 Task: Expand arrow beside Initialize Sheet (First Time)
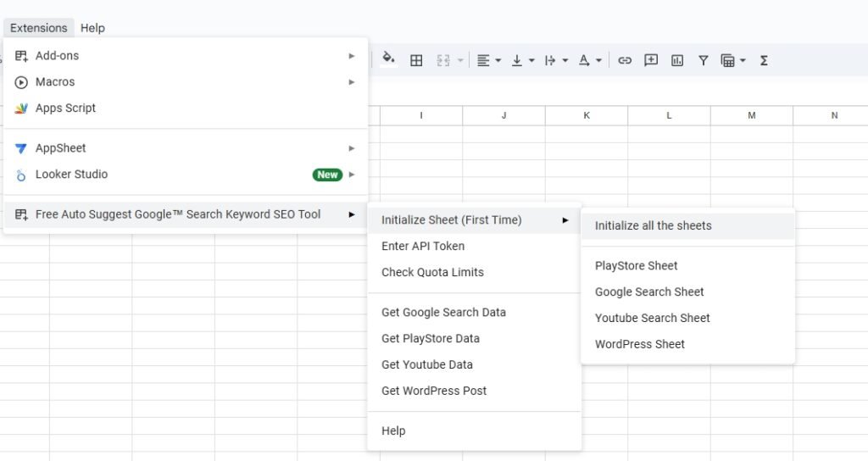(x=565, y=220)
